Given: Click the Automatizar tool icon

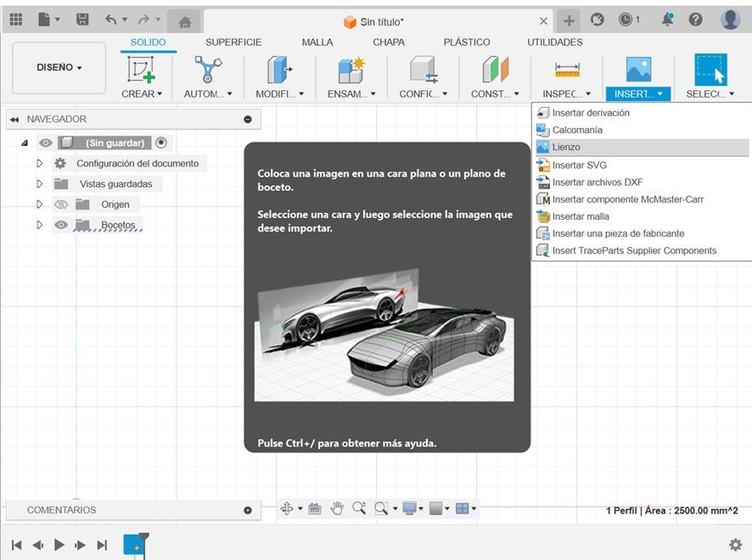Looking at the screenshot, I should coord(208,70).
